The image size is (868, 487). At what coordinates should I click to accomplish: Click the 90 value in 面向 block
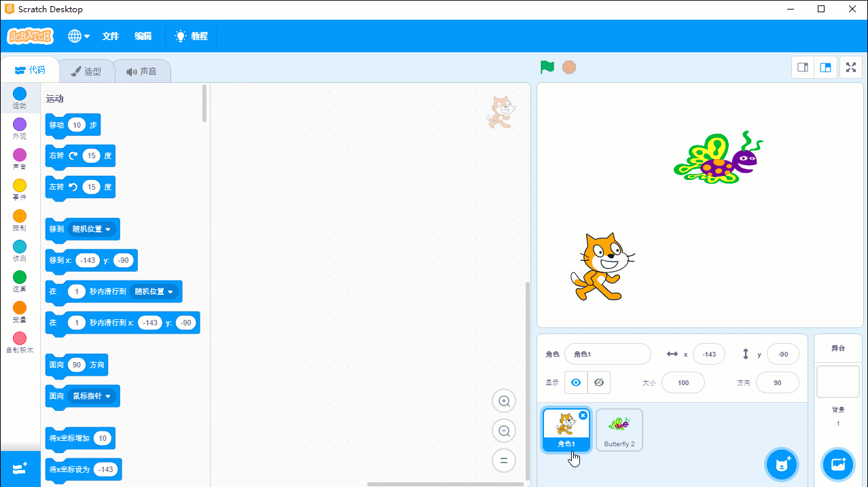pos(77,365)
